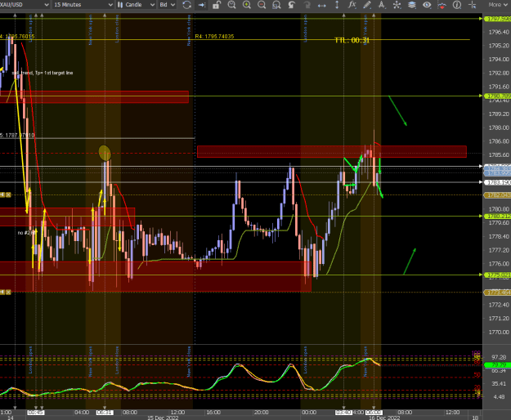Click the vertical scale arrows icon
The height and width of the screenshot is (420, 511).
pos(337,5)
